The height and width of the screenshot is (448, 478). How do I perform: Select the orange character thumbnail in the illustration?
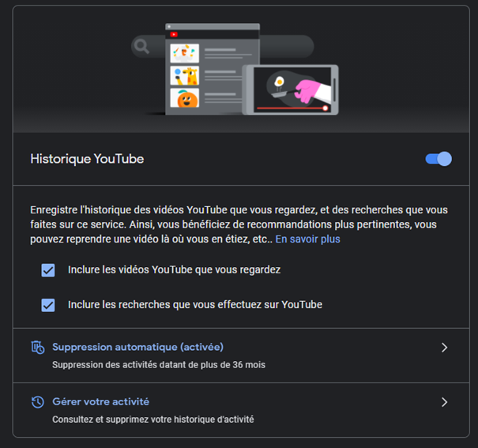click(x=184, y=99)
